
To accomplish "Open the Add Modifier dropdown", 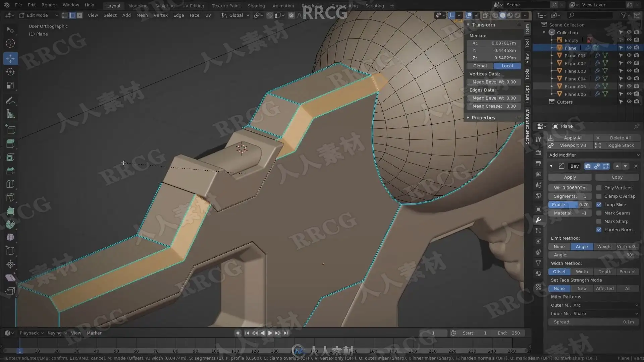I will (594, 155).
